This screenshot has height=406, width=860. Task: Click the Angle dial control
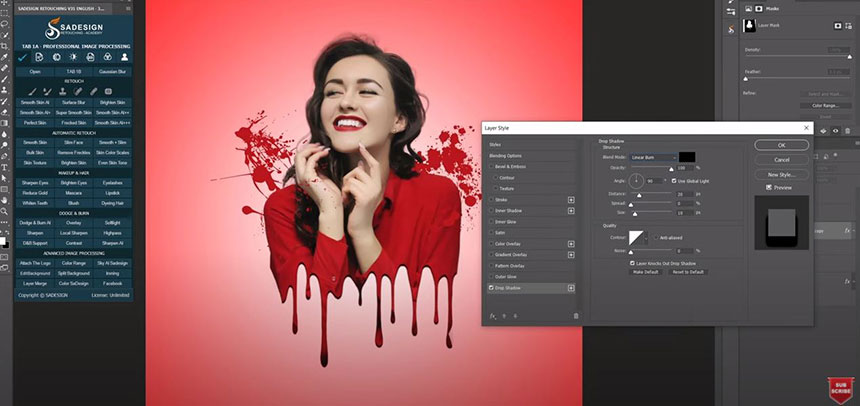click(x=636, y=181)
